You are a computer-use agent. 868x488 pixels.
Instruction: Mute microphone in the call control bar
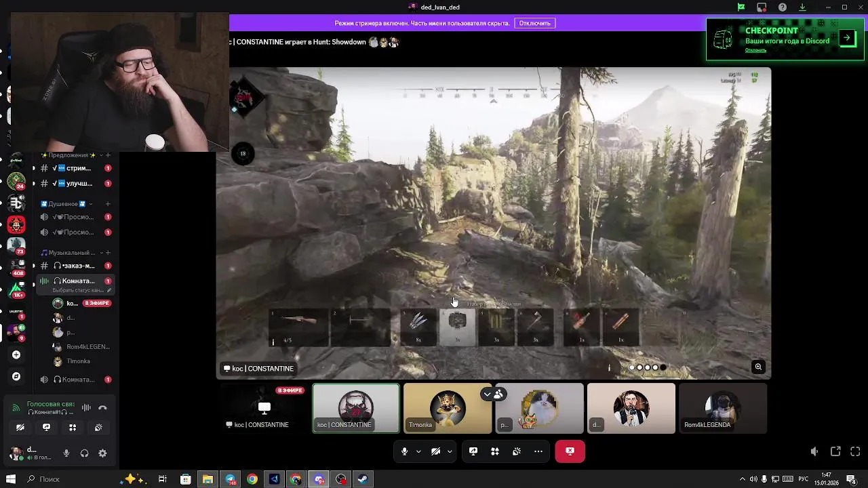point(404,451)
